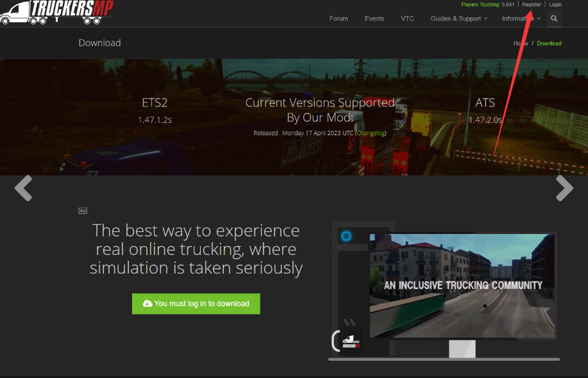This screenshot has width=588, height=378.
Task: Click the Ad badge icon
Action: pos(83,211)
